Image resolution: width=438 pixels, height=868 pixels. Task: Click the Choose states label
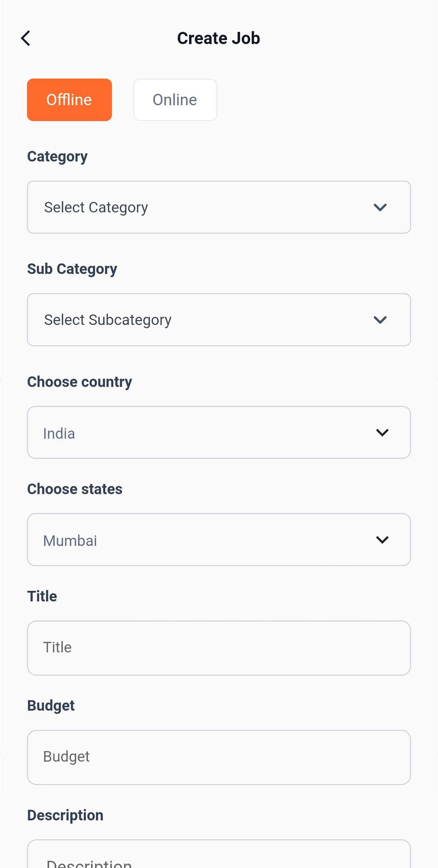[x=75, y=489]
